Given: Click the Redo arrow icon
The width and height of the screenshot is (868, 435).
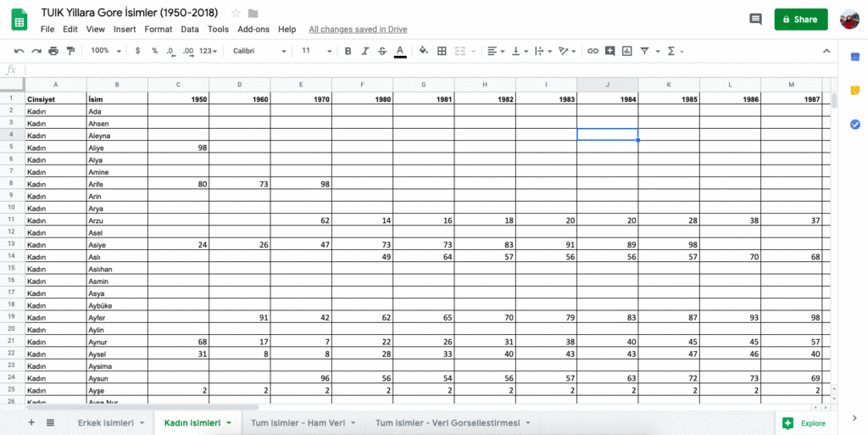Looking at the screenshot, I should coord(36,51).
